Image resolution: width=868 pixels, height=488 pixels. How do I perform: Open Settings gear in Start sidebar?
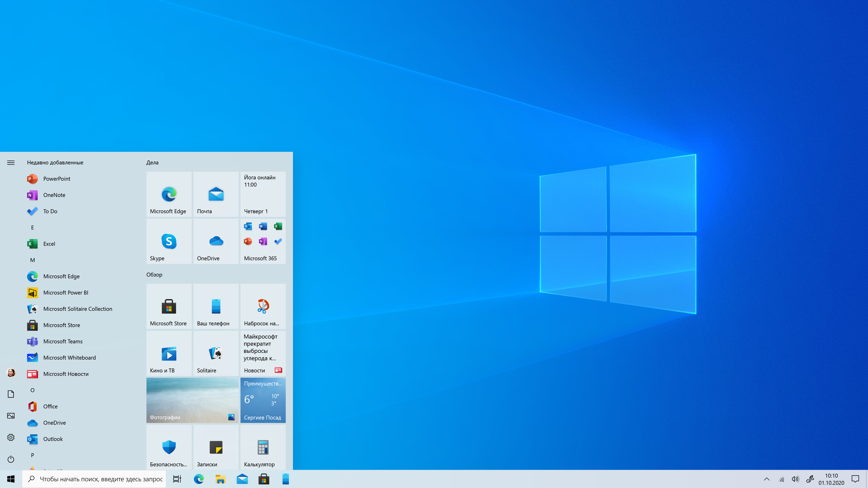[11, 437]
